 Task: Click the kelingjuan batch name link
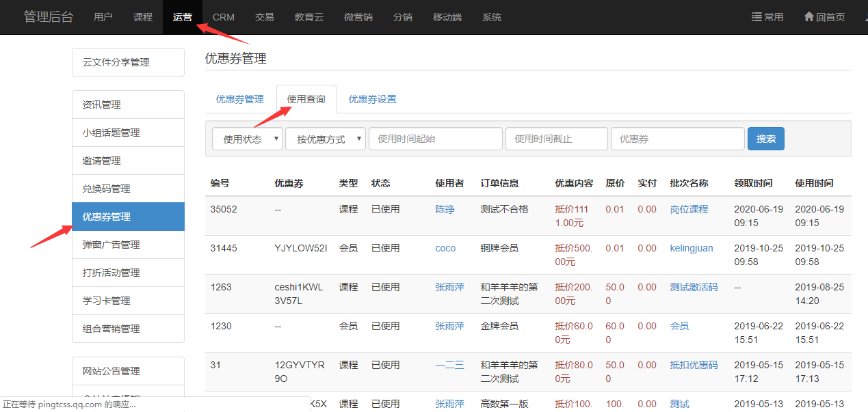pos(691,248)
